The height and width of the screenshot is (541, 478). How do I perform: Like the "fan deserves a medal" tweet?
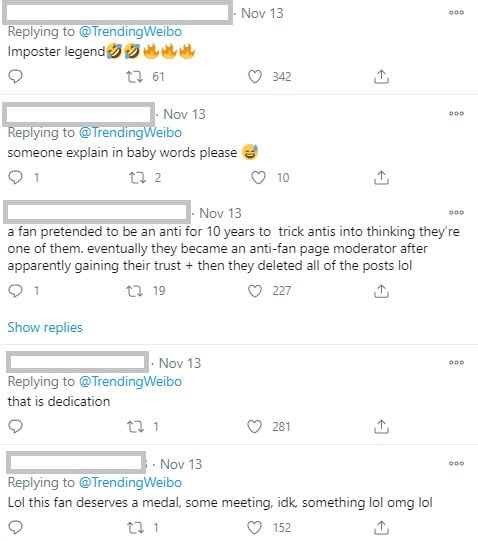(x=254, y=528)
